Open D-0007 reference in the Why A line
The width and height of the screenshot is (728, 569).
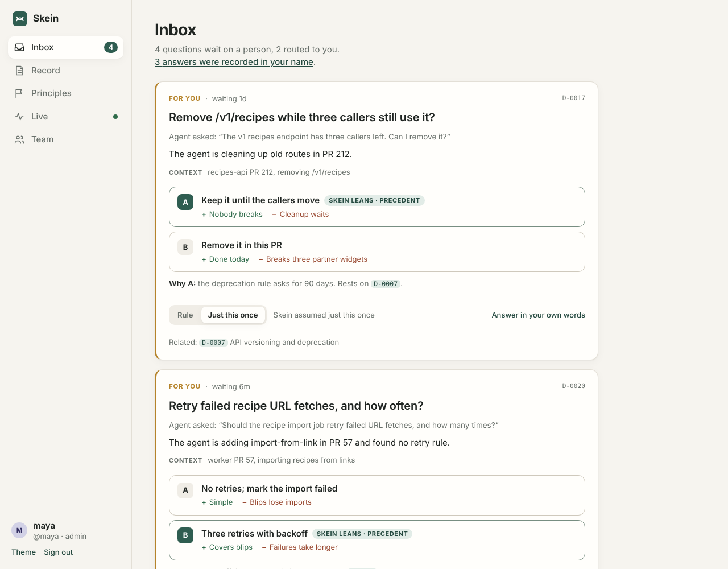click(x=386, y=284)
